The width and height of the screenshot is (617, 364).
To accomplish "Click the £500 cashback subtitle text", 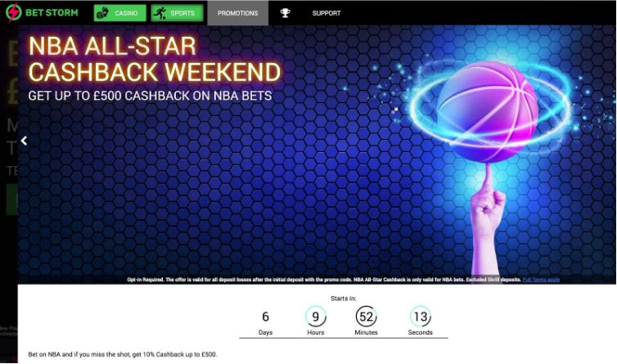I will click(150, 96).
